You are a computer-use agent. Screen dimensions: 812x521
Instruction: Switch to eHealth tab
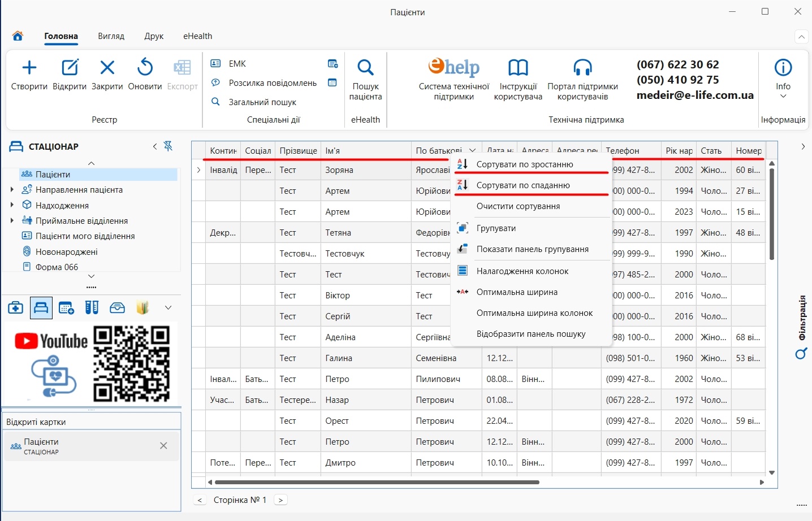[198, 36]
